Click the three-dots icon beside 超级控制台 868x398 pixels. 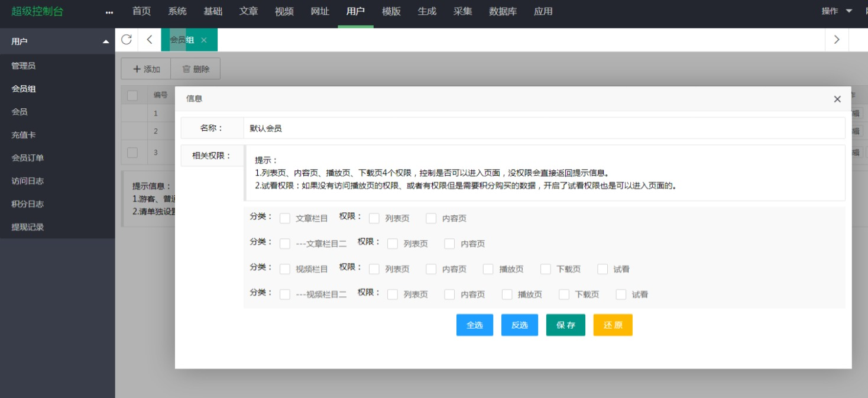click(x=109, y=12)
